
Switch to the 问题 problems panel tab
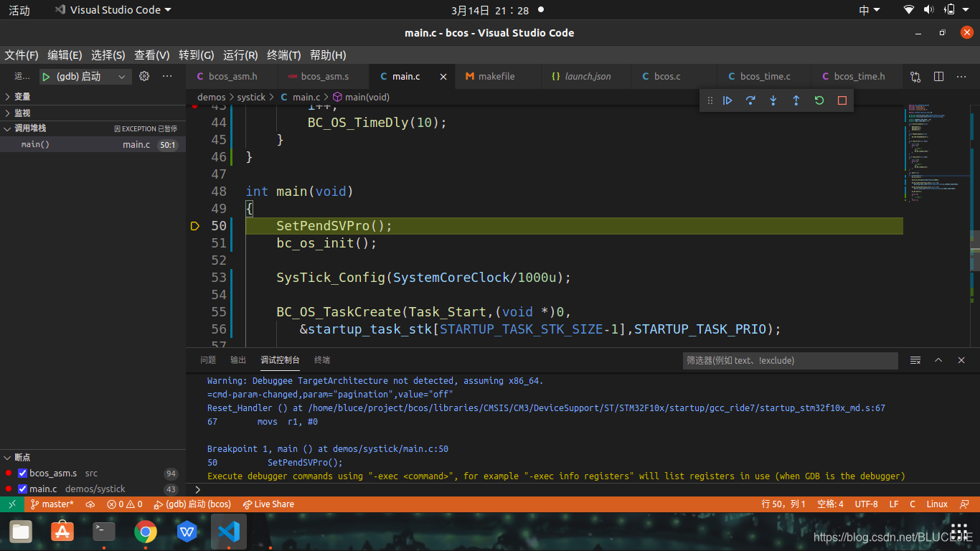(208, 360)
